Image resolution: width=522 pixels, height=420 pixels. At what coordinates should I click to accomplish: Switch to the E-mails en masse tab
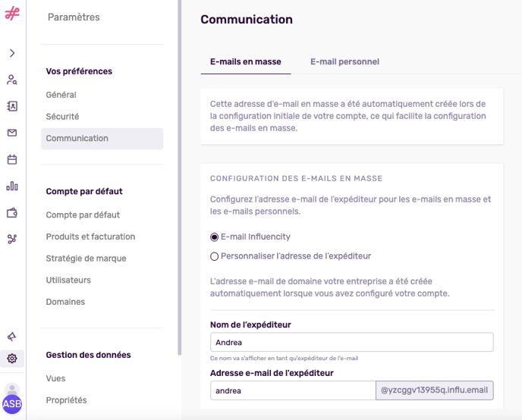point(246,62)
